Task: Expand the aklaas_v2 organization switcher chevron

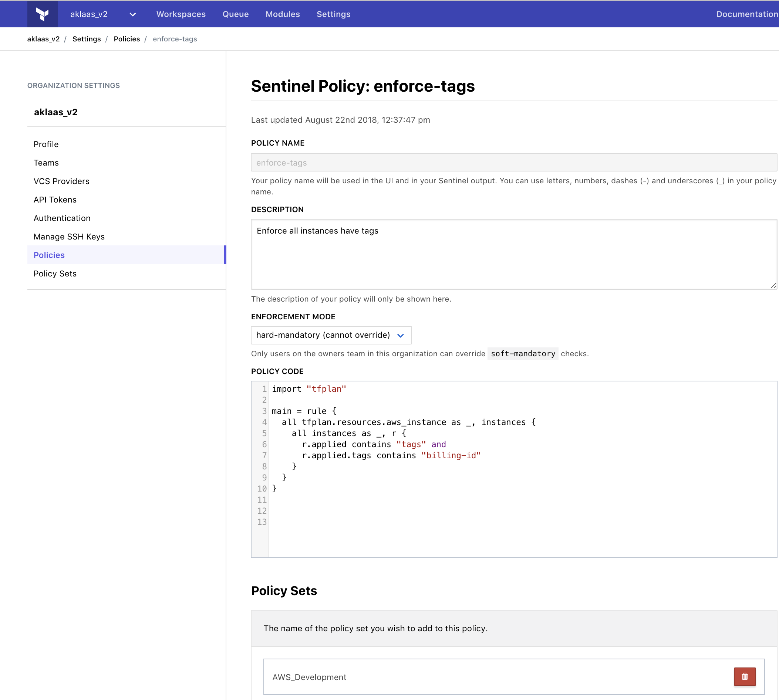Action: point(133,15)
